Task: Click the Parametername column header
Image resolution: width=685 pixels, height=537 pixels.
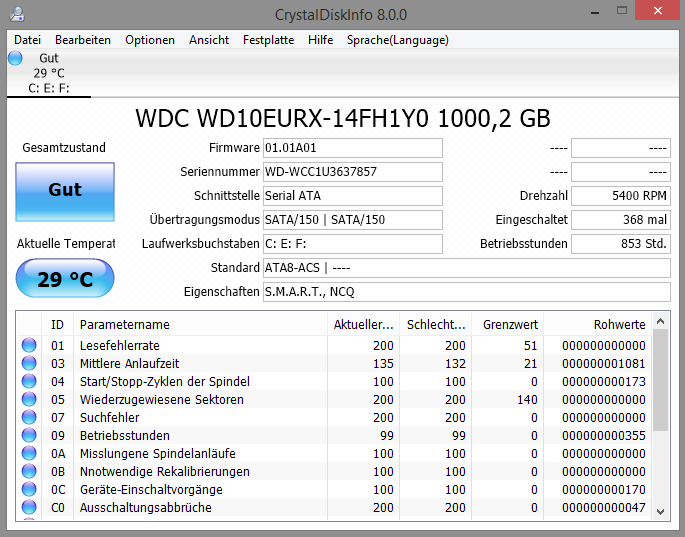Action: point(201,325)
